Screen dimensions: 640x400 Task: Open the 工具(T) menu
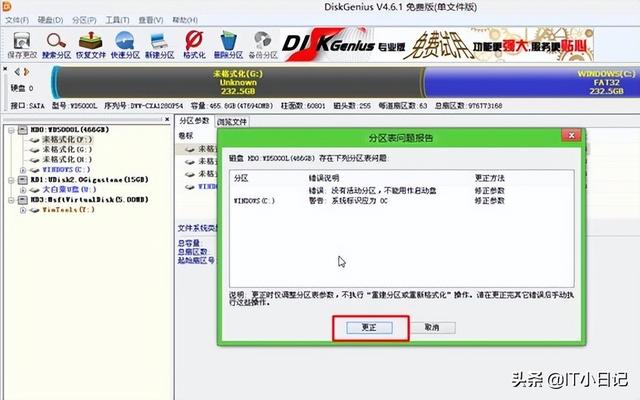point(118,20)
